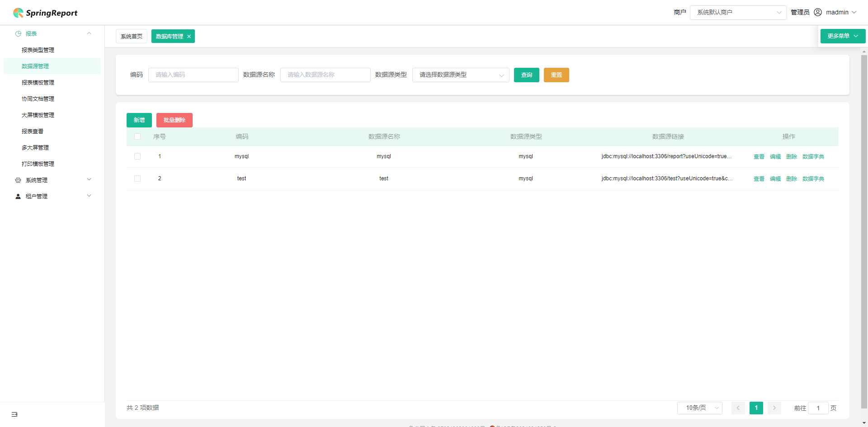Click the scrollbar down arrow
The width and height of the screenshot is (868, 427).
(864, 423)
